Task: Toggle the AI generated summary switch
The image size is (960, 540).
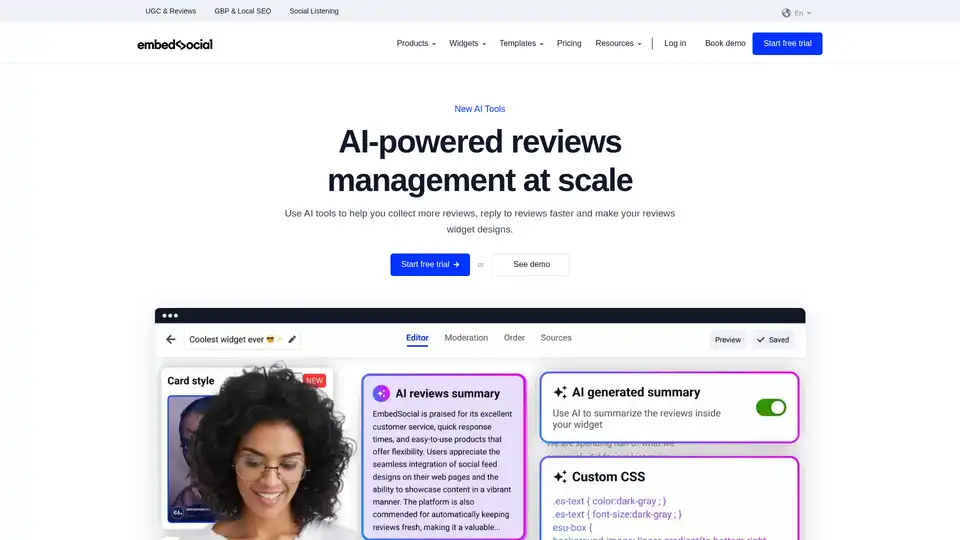Action: [x=771, y=407]
